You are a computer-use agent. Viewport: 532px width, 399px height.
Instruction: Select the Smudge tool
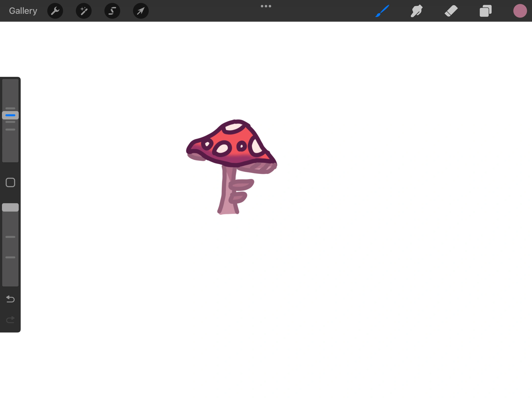click(x=416, y=11)
